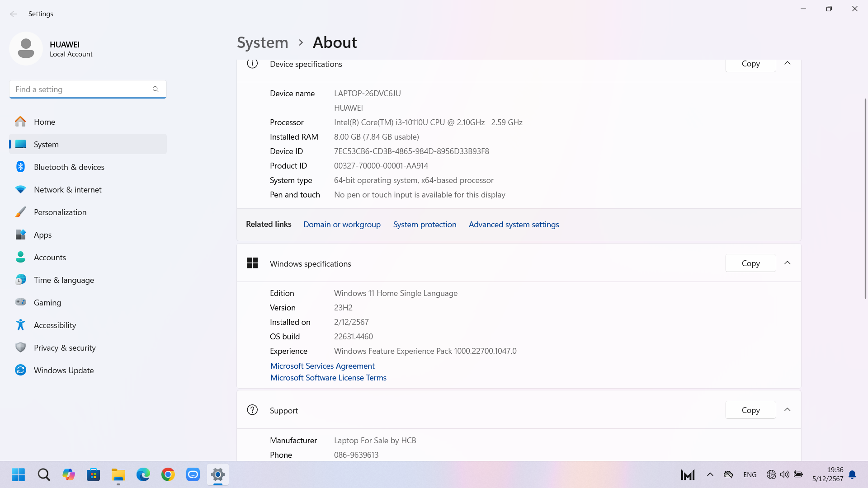Click the search magnifier in Find a setting

click(156, 89)
